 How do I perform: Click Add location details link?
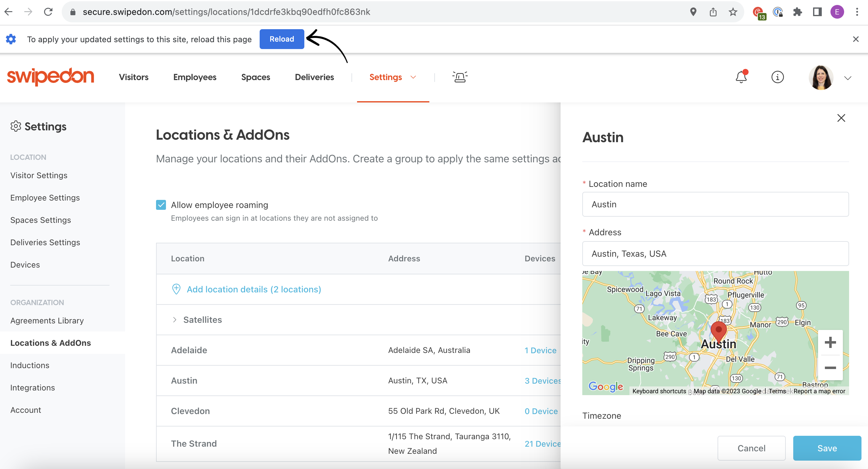[253, 289]
